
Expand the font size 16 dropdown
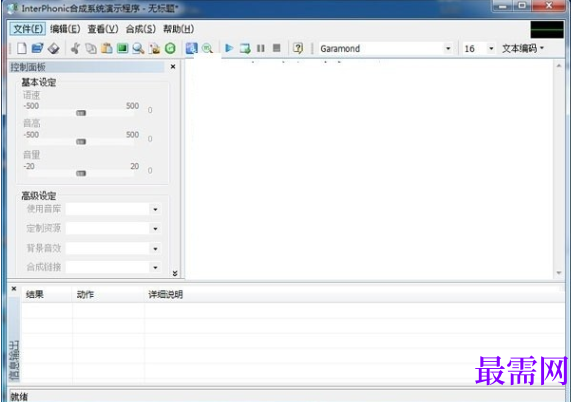pyautogui.click(x=491, y=49)
